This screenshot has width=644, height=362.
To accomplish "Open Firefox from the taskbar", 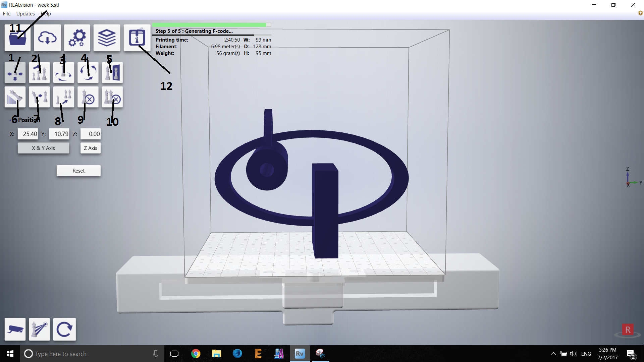I will click(x=237, y=354).
